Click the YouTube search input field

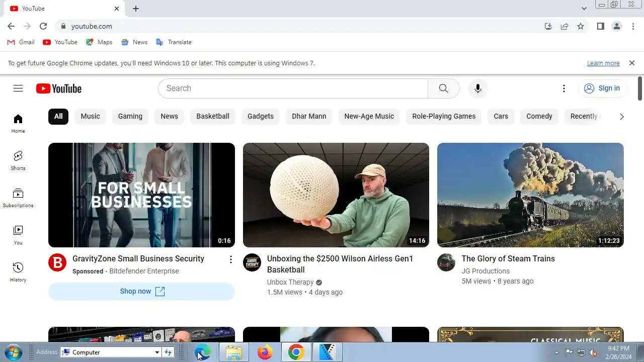[x=293, y=88]
